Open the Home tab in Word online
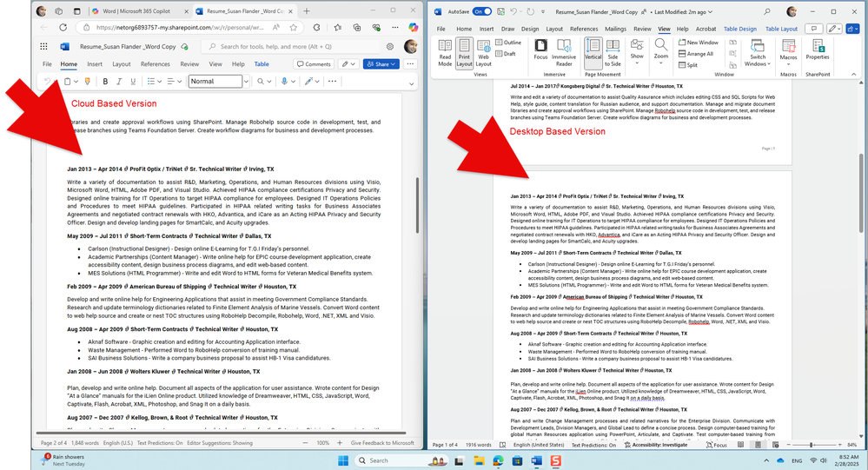868x470 pixels. (x=69, y=64)
